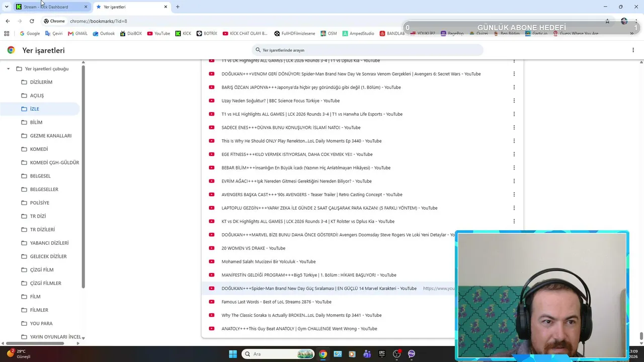Open the KİCK CHAT OLAYI bookmark
Viewport: 644px width, 362px height.
pyautogui.click(x=245, y=33)
